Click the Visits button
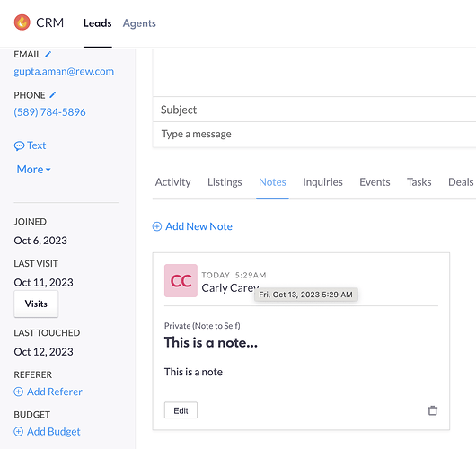Viewport: 476px width, 449px height. click(36, 304)
